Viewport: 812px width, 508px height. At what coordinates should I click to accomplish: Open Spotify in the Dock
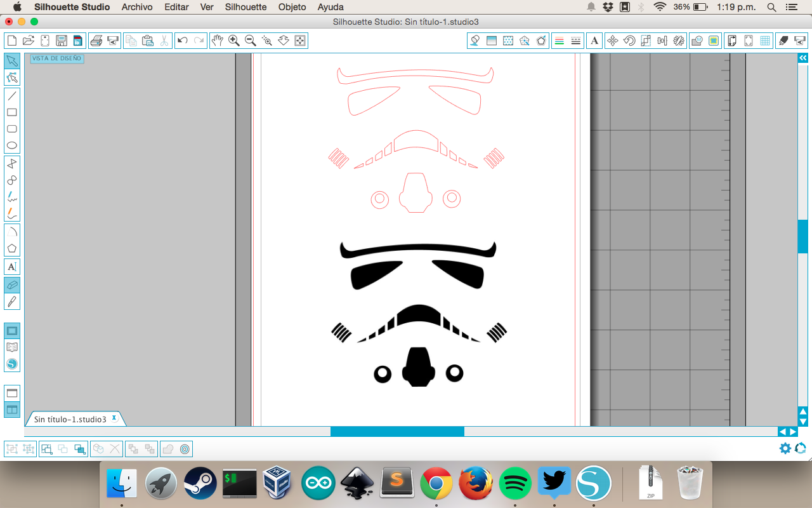click(x=515, y=485)
